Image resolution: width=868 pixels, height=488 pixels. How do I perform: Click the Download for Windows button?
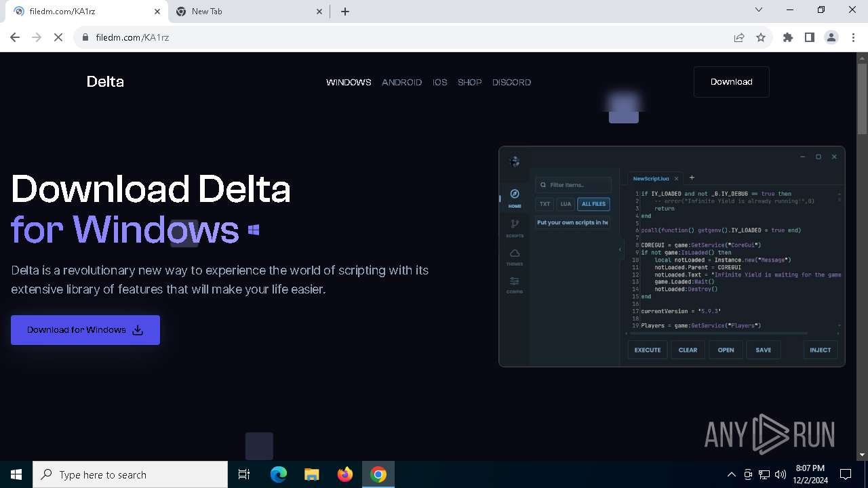click(85, 330)
